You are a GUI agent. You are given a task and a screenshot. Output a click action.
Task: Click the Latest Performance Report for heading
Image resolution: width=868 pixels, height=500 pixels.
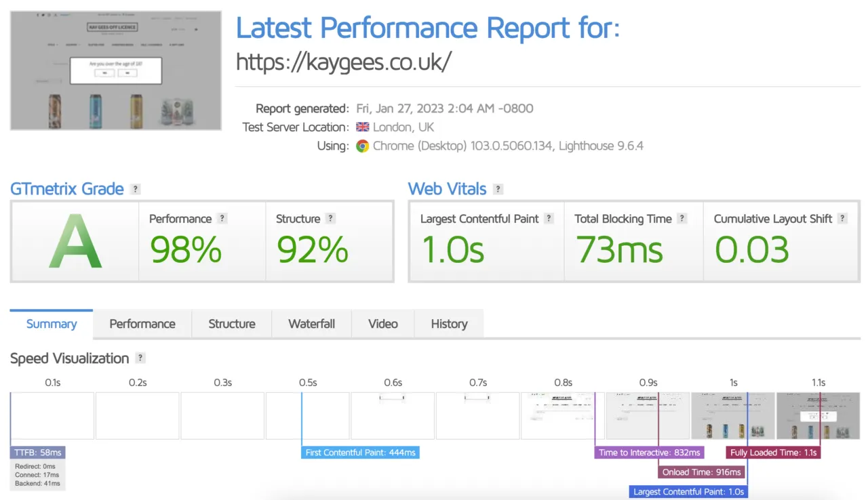click(x=428, y=28)
